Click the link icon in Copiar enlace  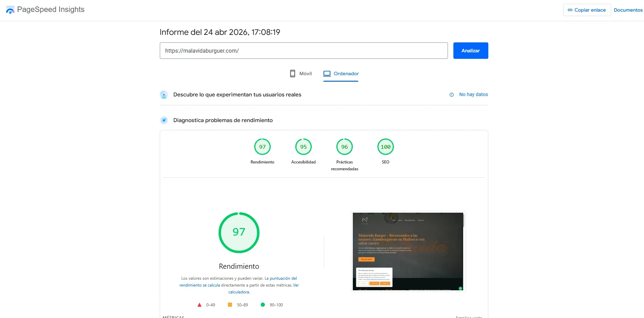570,10
